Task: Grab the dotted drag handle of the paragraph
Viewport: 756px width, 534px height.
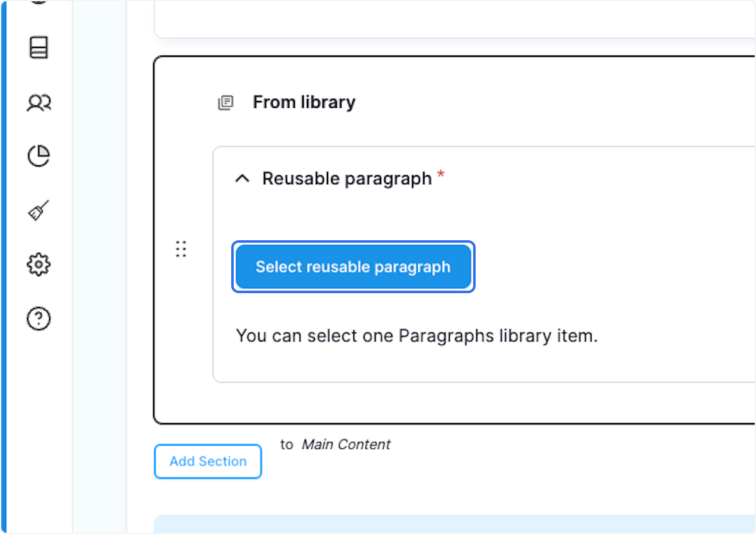Action: (181, 249)
